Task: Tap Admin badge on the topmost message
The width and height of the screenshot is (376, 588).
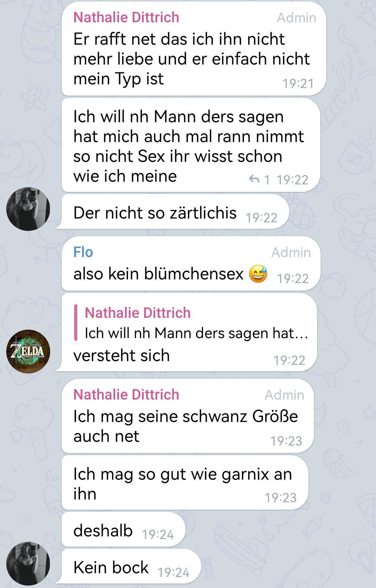Action: [x=297, y=18]
